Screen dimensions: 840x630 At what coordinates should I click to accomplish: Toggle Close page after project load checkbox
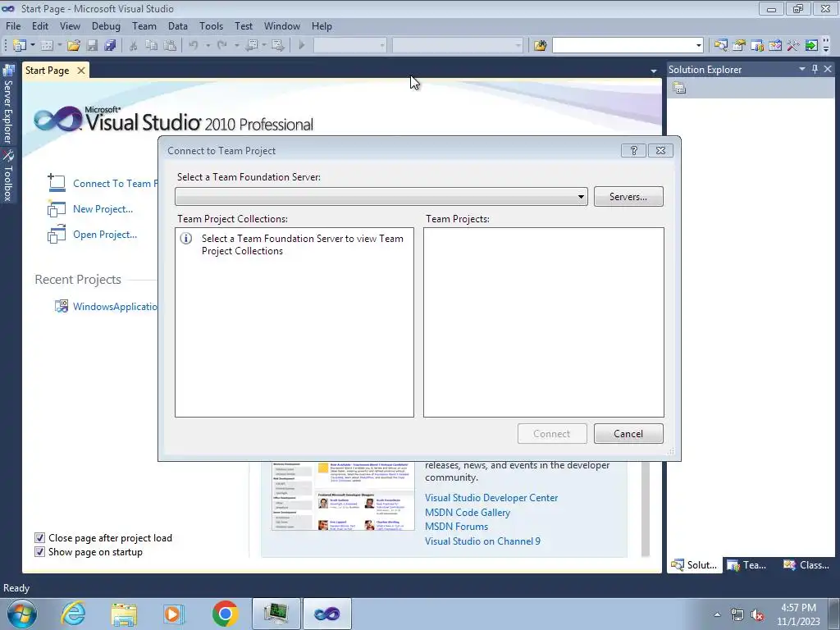point(39,537)
